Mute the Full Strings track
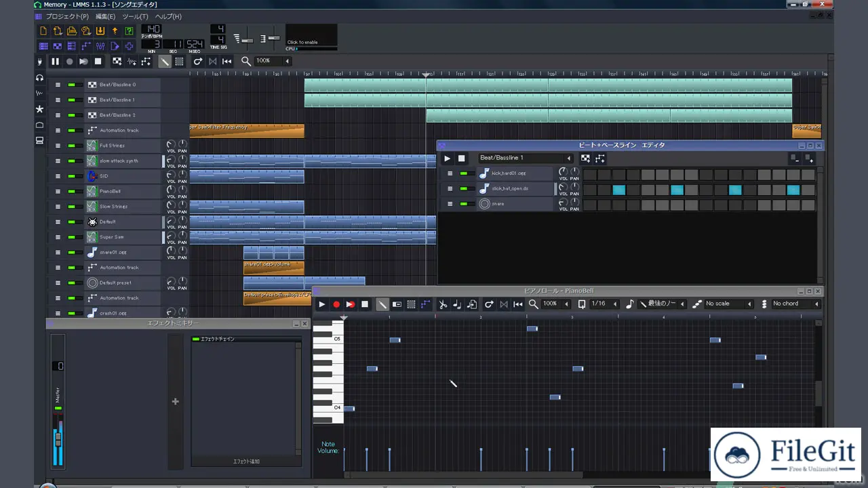The image size is (868, 488). click(x=71, y=146)
